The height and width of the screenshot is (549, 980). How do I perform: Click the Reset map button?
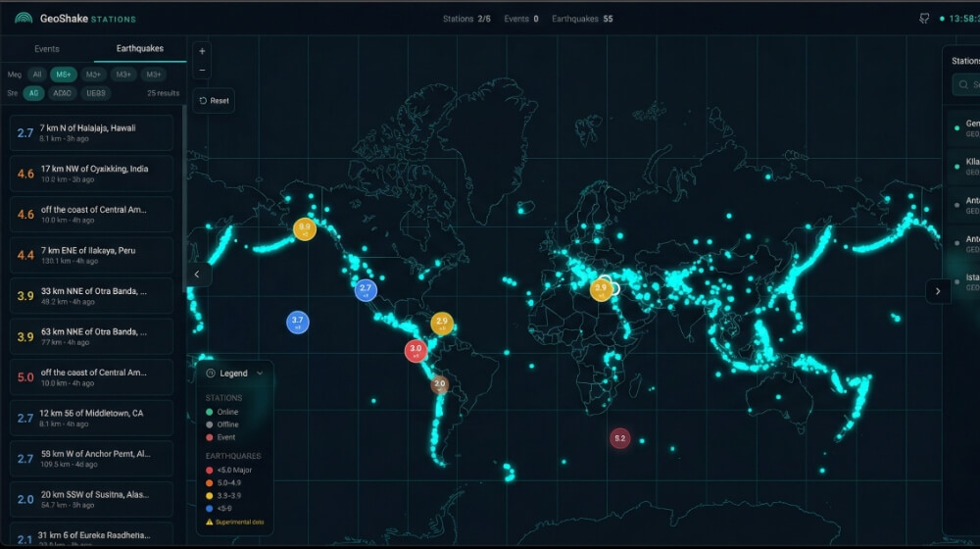(214, 101)
